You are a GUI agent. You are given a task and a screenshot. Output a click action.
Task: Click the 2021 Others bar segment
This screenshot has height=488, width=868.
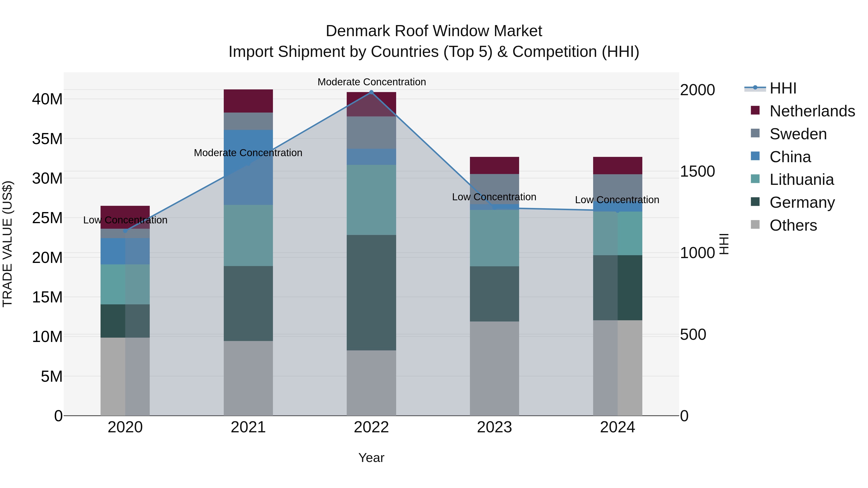(x=248, y=378)
